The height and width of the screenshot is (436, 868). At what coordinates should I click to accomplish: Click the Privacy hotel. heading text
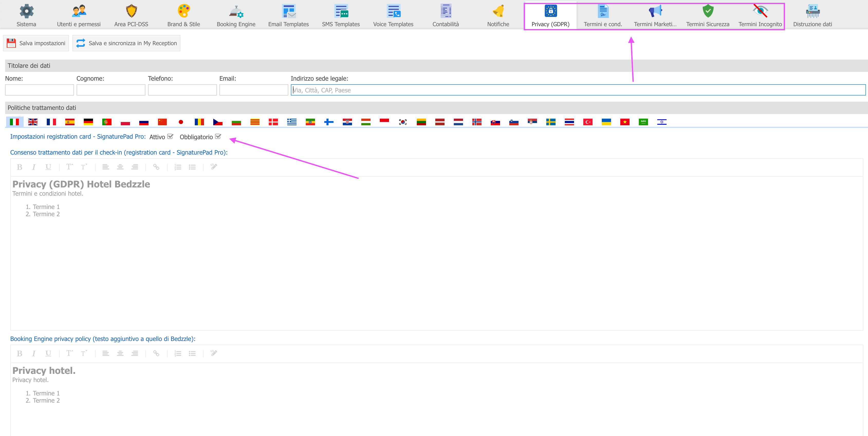tap(44, 371)
